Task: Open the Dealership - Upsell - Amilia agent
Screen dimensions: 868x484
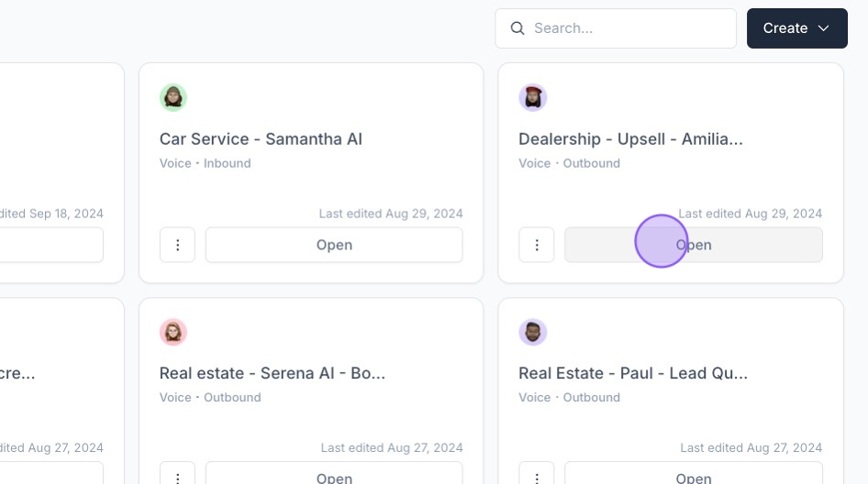Action: (x=694, y=245)
